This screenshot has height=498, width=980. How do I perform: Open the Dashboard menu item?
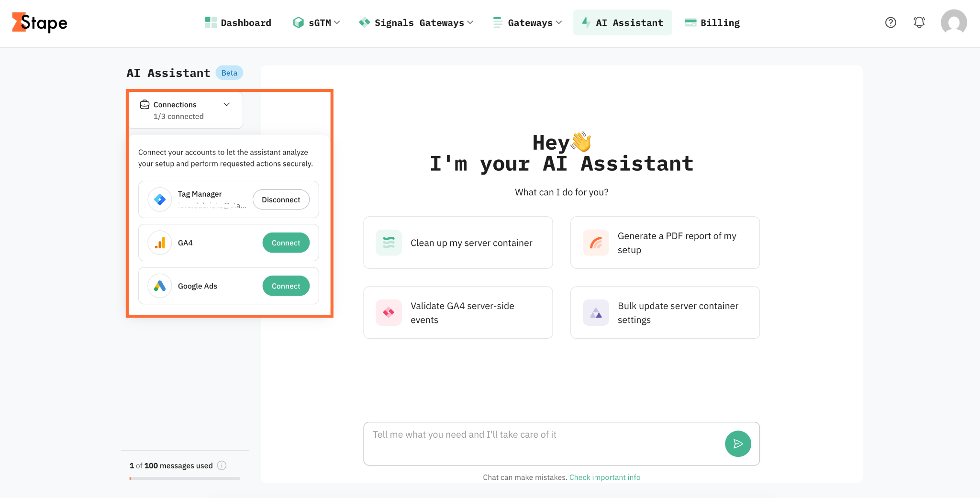tap(238, 22)
